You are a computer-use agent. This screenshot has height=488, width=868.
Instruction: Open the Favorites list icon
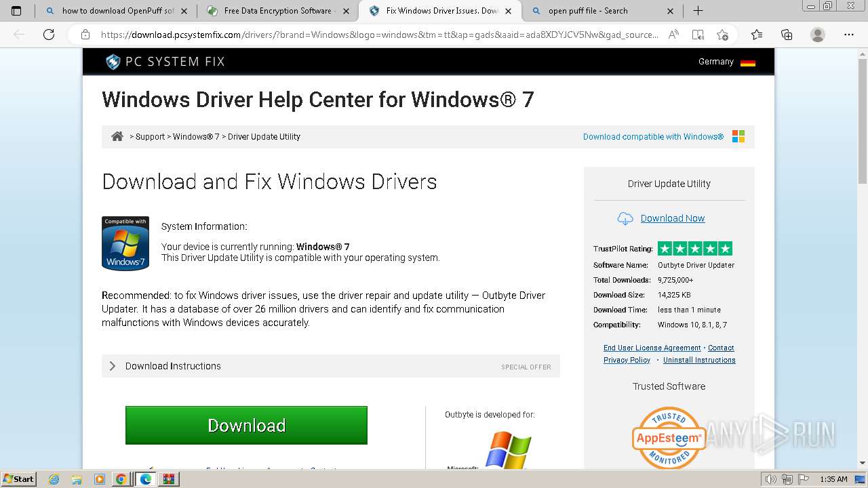pos(757,35)
